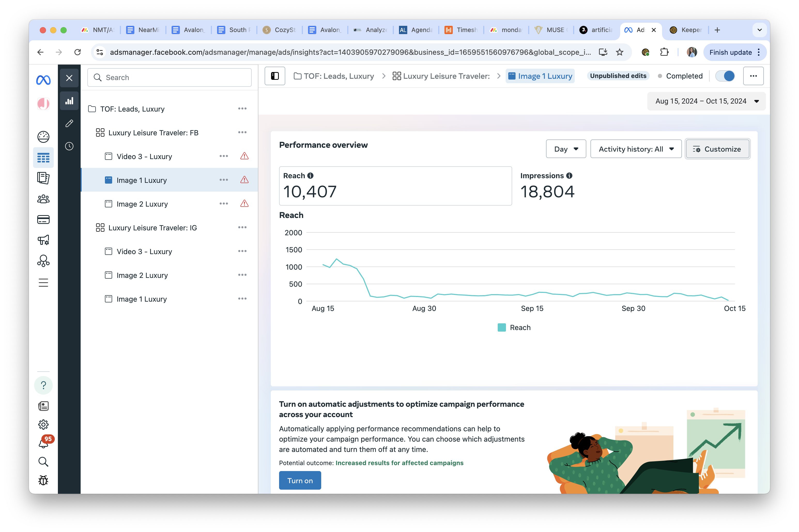
Task: Expand the browser tab list chevron
Action: (x=759, y=30)
